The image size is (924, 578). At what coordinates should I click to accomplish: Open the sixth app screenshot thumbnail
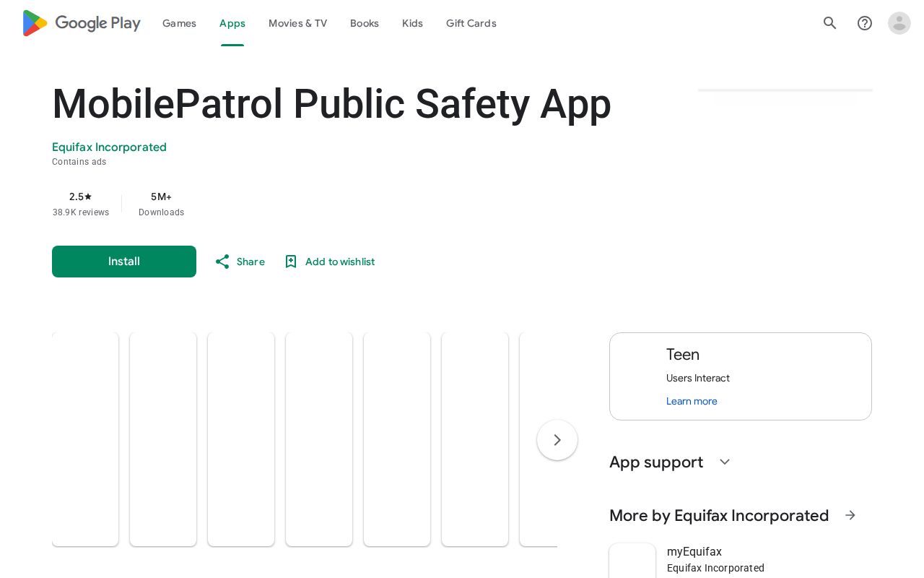pos(475,439)
